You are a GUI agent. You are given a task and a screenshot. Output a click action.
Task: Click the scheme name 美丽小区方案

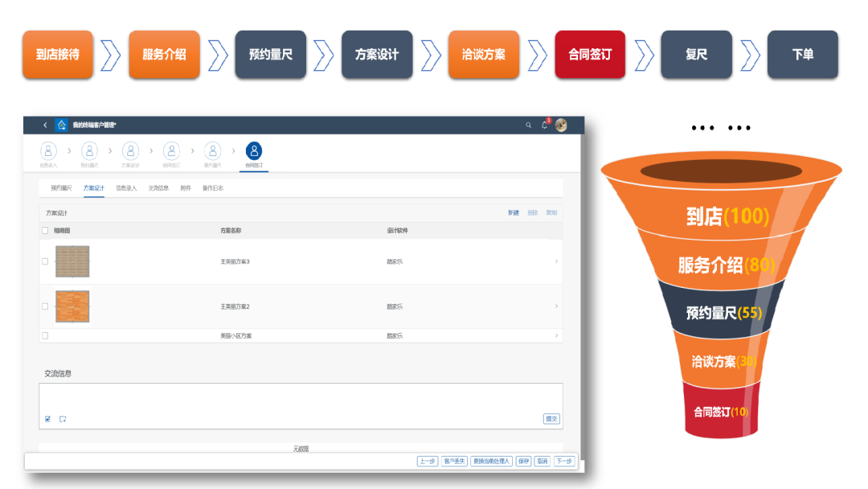[x=235, y=335]
